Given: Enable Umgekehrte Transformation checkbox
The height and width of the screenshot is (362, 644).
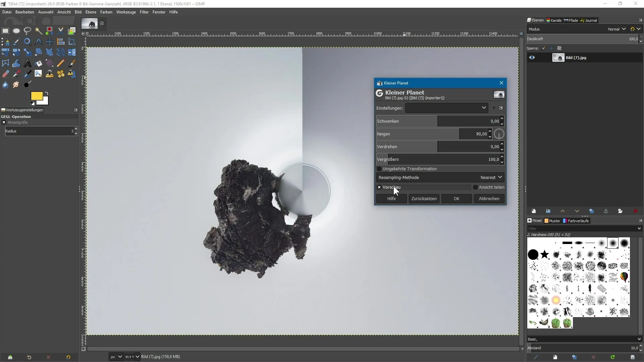Looking at the screenshot, I should pos(379,169).
